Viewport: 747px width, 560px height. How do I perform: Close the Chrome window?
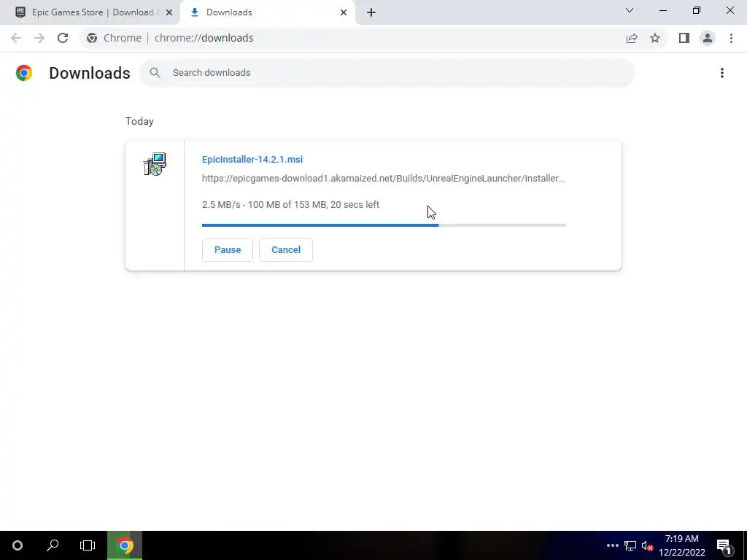tap(729, 10)
